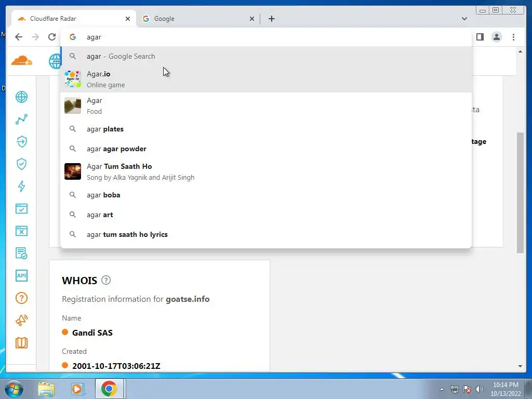Open the API icon in sidebar

(21, 275)
